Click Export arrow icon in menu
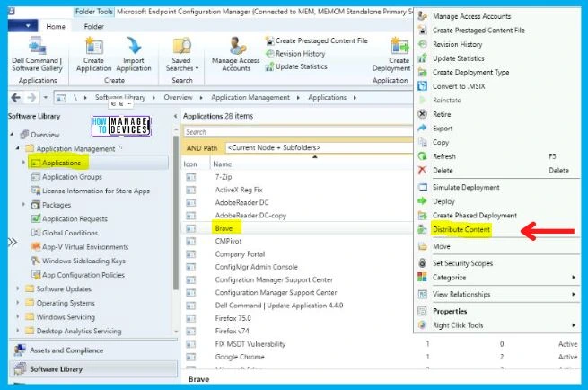Viewport: 588px width, 390px height. pos(423,128)
